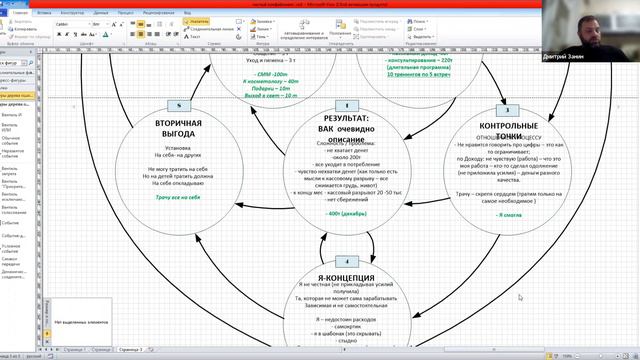Open the Process (Процесс) ribbon tab
Viewport: 640px width, 360px height.
[126, 13]
